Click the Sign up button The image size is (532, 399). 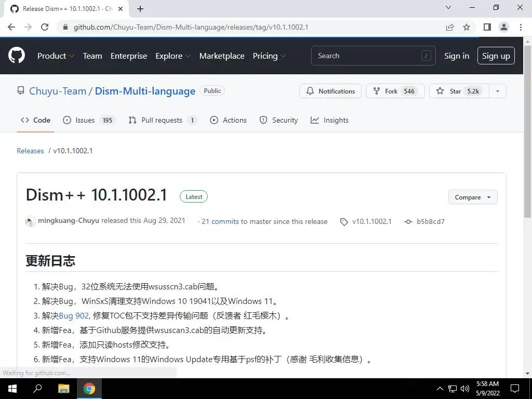click(496, 56)
